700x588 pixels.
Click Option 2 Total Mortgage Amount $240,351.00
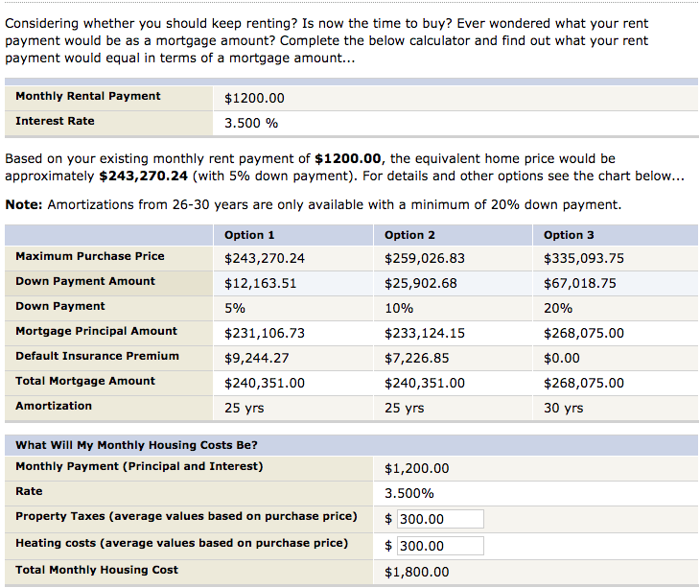click(x=425, y=384)
